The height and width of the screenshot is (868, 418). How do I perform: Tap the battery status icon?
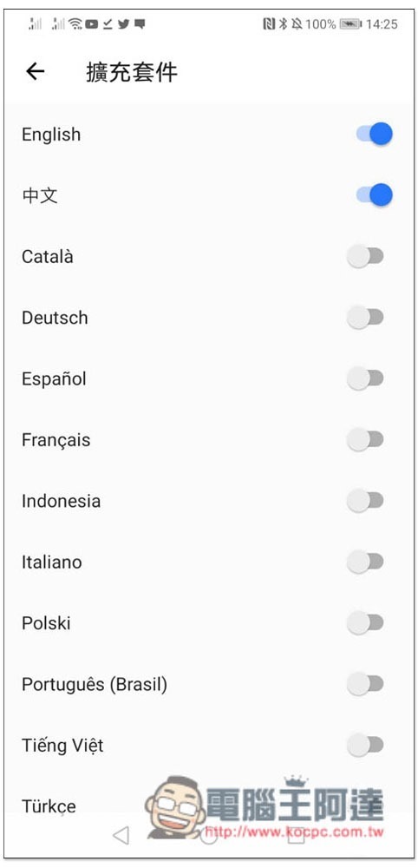click(x=350, y=23)
